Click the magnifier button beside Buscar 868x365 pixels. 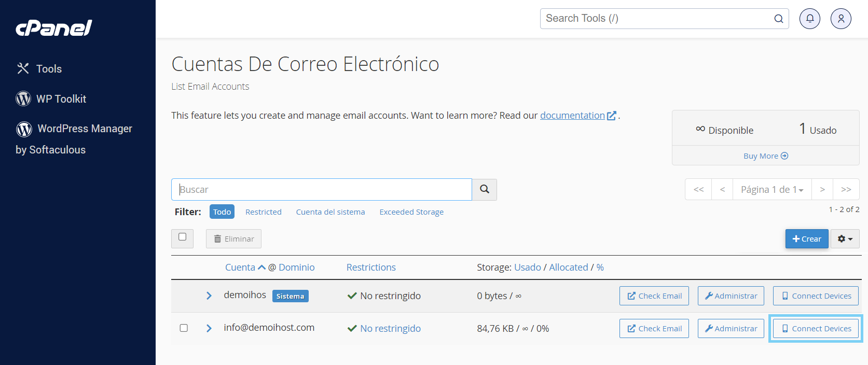click(x=484, y=190)
